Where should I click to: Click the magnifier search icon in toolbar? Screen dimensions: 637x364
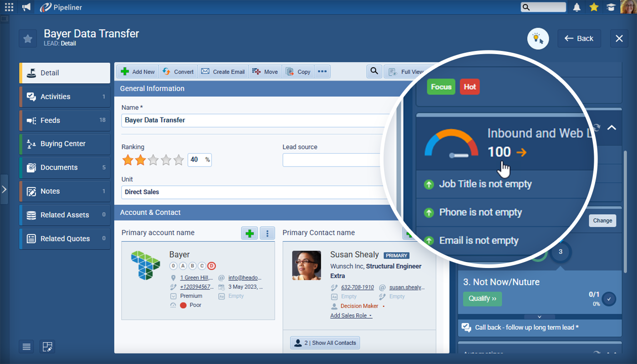[374, 71]
